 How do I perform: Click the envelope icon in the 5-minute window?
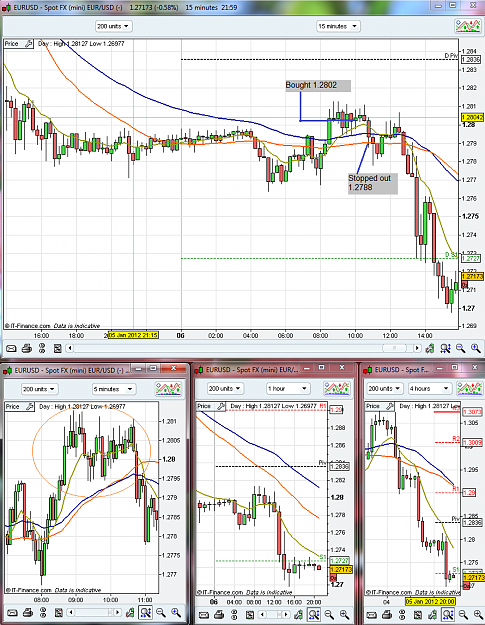tap(12, 612)
